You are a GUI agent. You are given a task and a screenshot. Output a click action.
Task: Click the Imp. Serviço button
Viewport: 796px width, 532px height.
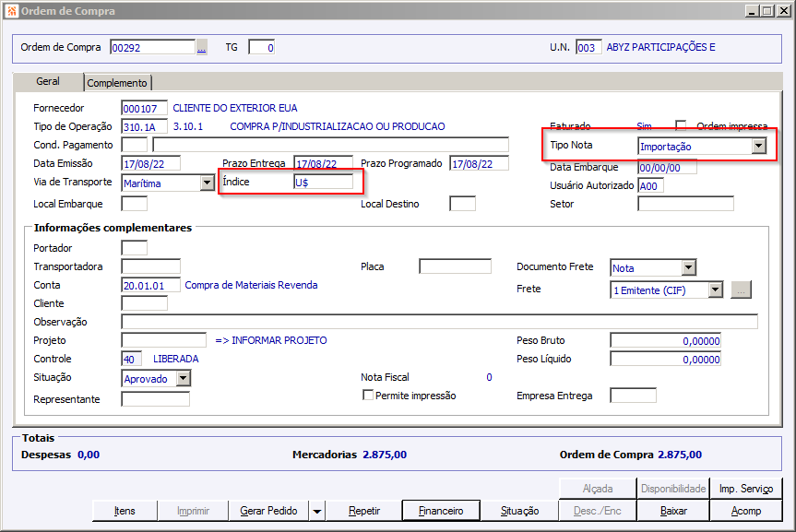click(x=746, y=489)
